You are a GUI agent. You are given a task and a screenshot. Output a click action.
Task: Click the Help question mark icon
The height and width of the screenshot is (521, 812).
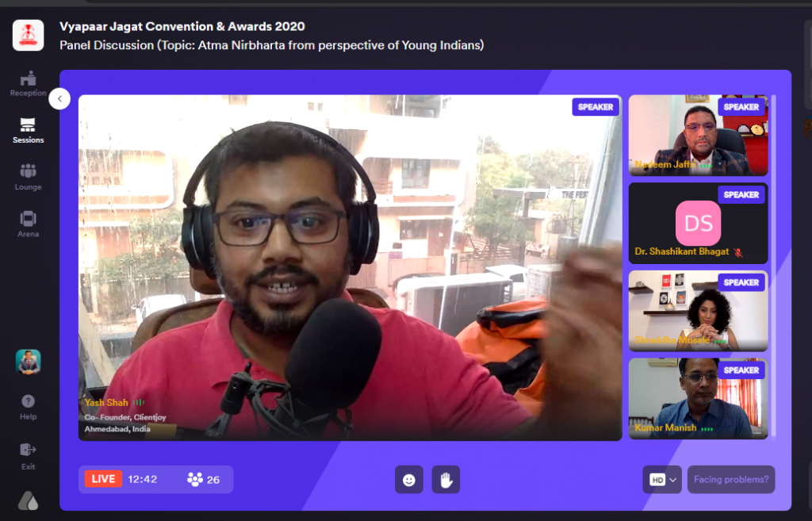[28, 401]
